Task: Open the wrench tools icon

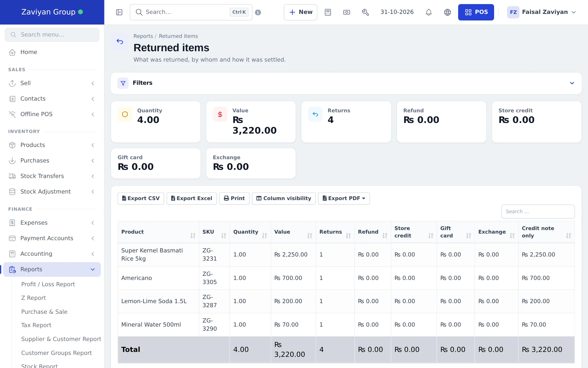Action: (365, 12)
